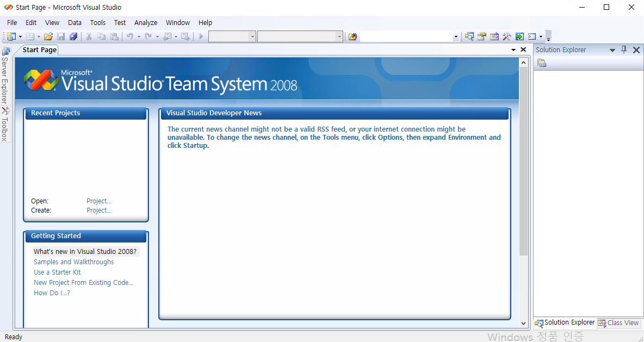Open the Find combo box dropdown

(x=456, y=36)
